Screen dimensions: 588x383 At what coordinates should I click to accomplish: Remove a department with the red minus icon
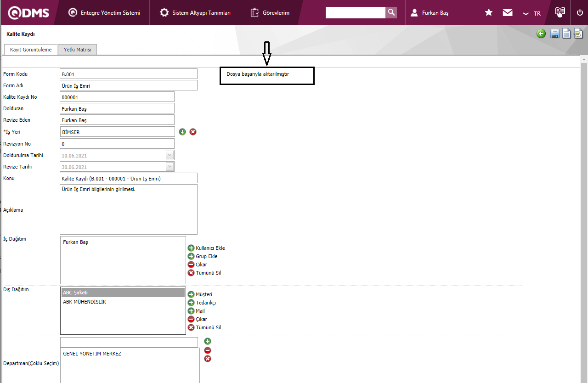(x=208, y=350)
